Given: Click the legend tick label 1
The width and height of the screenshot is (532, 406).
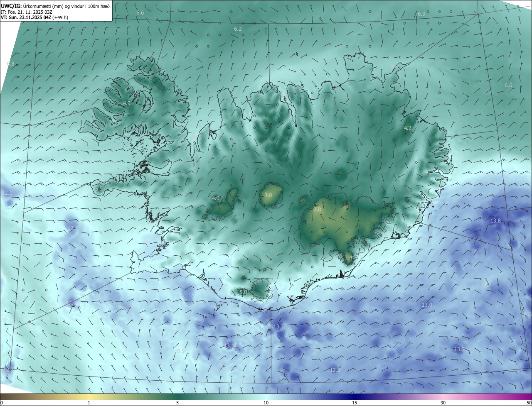Looking at the screenshot, I should tap(89, 403).
